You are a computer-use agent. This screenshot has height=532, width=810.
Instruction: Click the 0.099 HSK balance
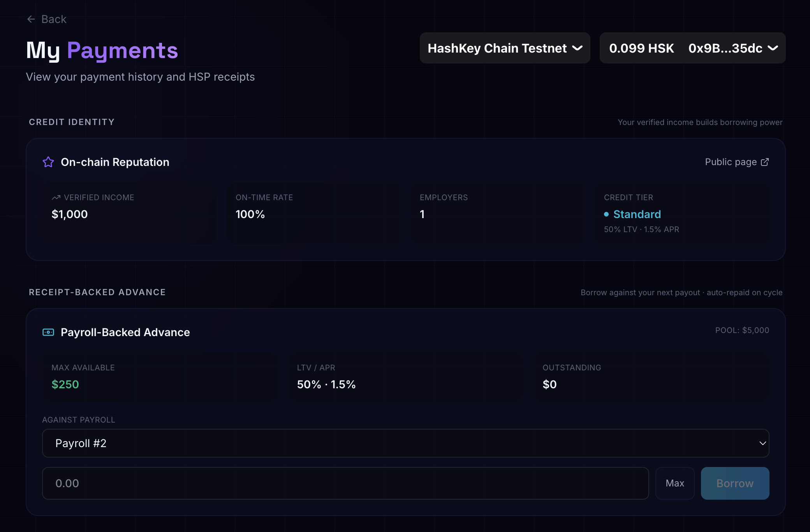coord(641,48)
